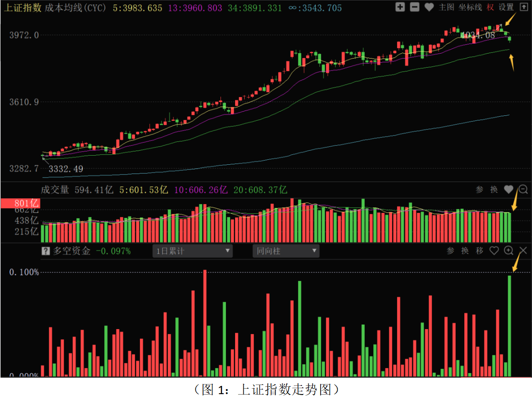Toggle the red 权 adjustment option
The height and width of the screenshot is (401, 532).
(490, 7)
